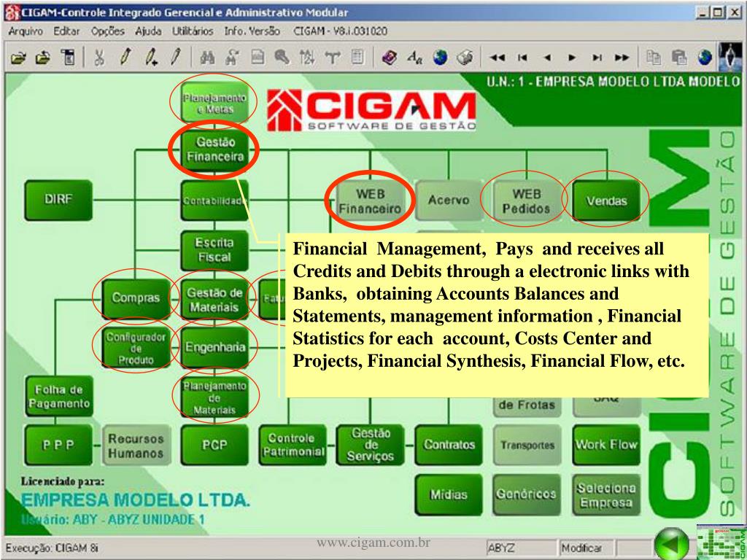Open the Transportes module
The height and width of the screenshot is (560, 747).
527,445
